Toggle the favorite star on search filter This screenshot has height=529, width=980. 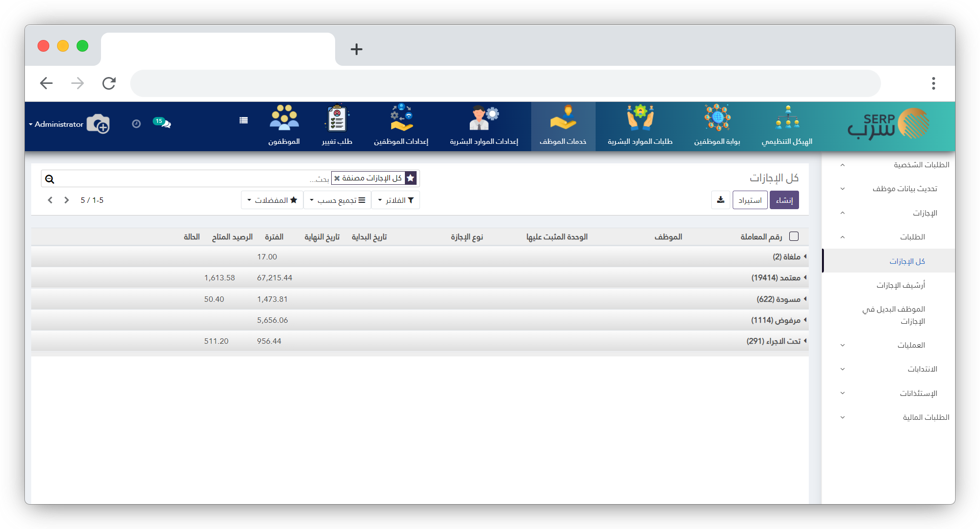tap(411, 178)
